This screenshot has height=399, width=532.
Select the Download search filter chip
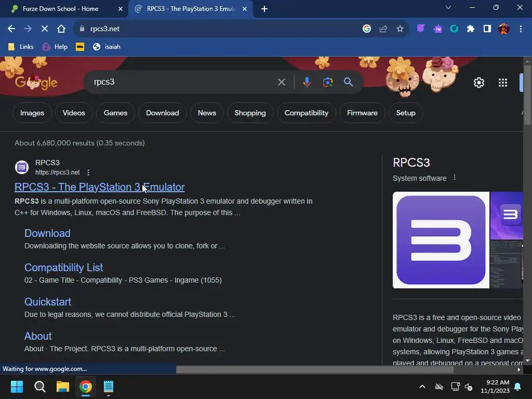pos(163,113)
